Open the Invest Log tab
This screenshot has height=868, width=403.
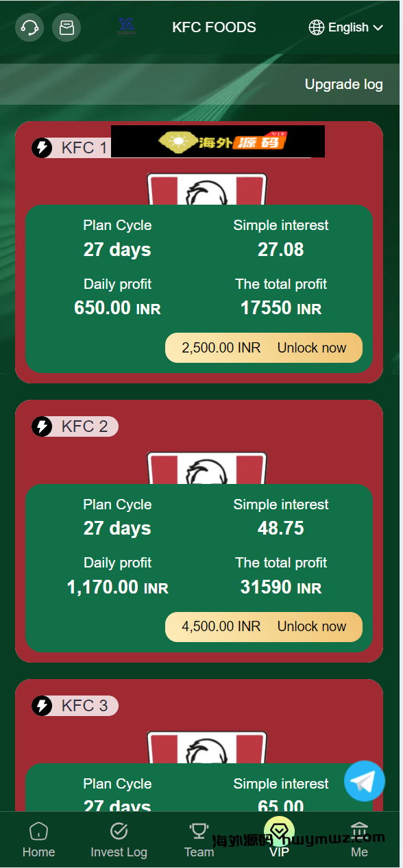tap(119, 841)
